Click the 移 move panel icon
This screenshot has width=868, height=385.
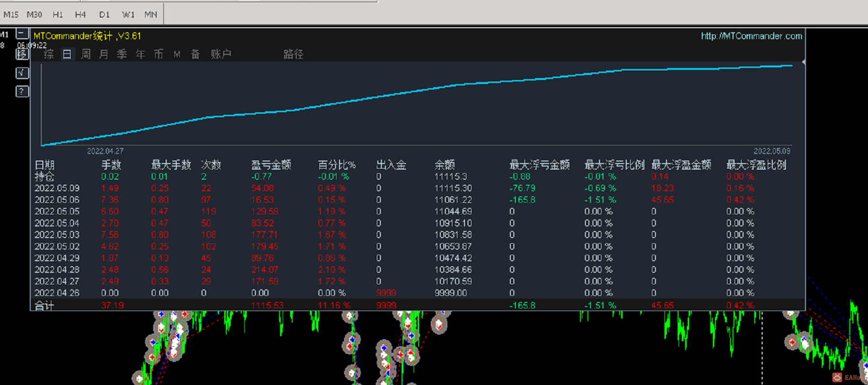tap(22, 54)
